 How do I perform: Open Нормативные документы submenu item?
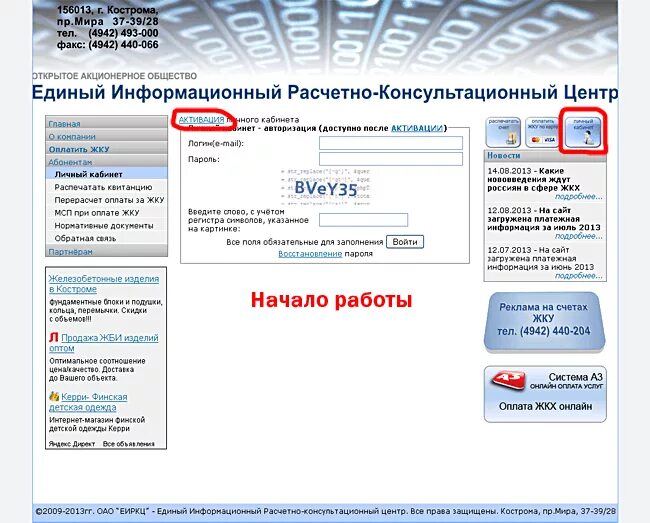coord(106,225)
